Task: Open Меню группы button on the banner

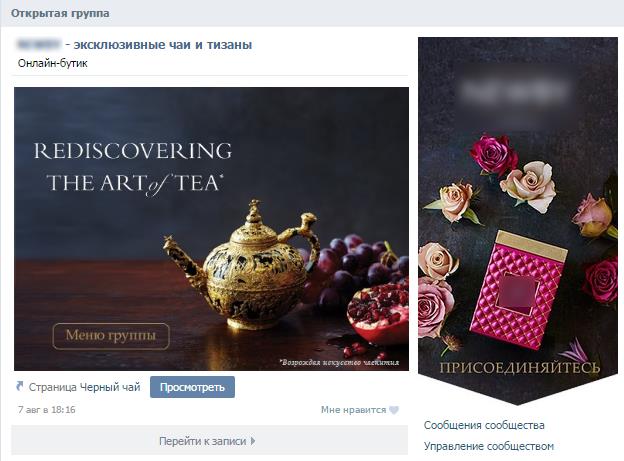Action: coord(111,336)
